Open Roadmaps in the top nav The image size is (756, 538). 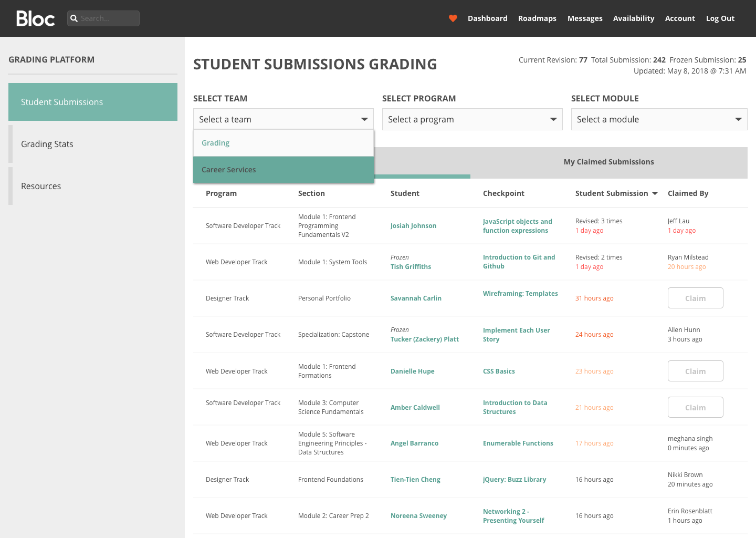(537, 18)
